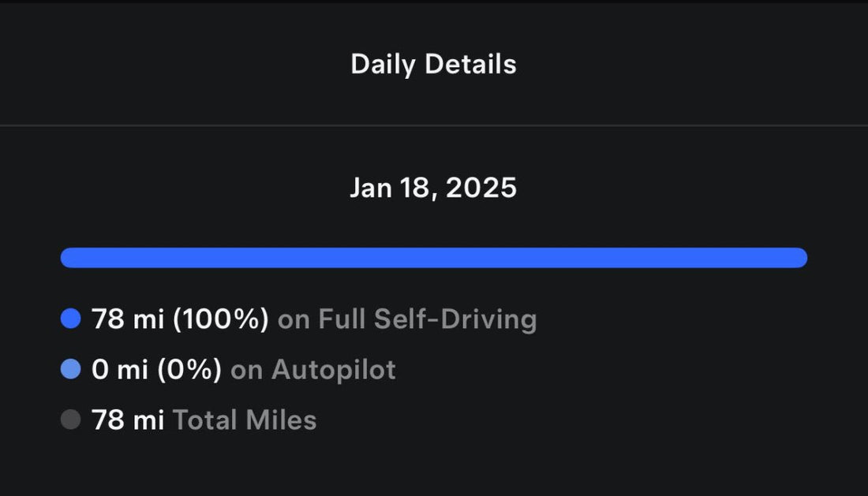Select the blue miles progress bar
This screenshot has width=868, height=496.
click(433, 258)
